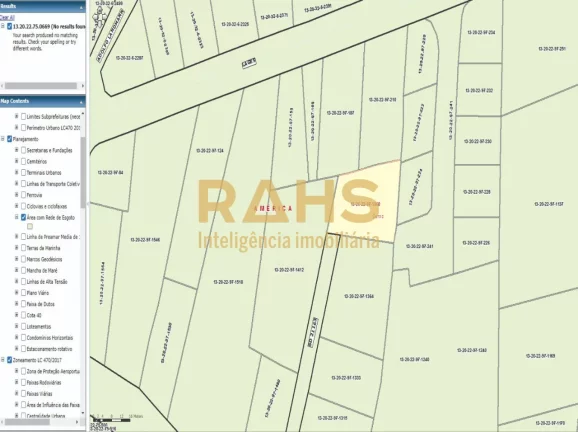Image resolution: width=578 pixels, height=432 pixels.
Task: Enable Zona de Proteção Aeroportuária layer
Action: click(24, 371)
